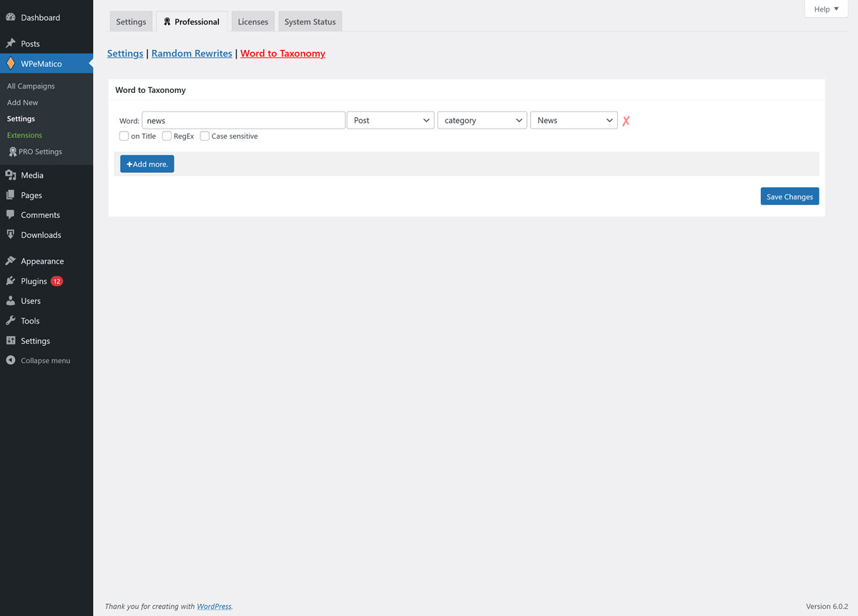The width and height of the screenshot is (858, 616).
Task: Click the Save Changes button
Action: pyautogui.click(x=789, y=197)
